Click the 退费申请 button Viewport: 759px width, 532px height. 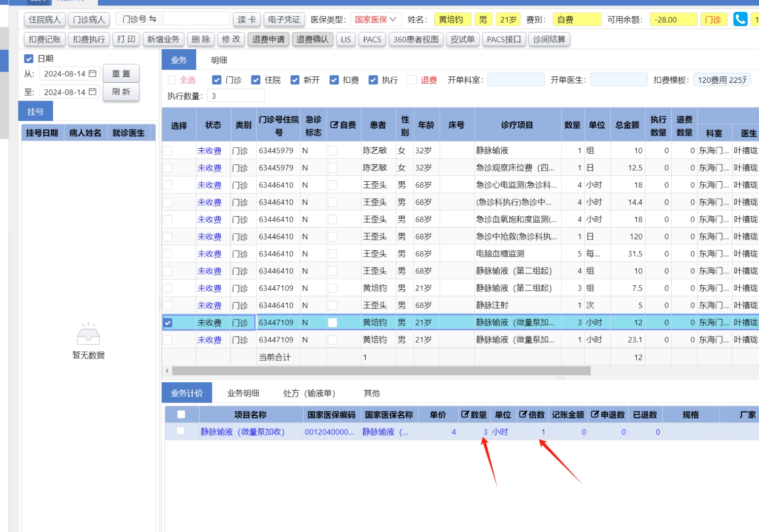pos(269,39)
